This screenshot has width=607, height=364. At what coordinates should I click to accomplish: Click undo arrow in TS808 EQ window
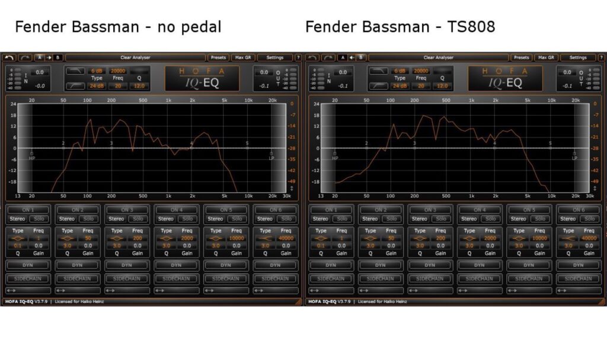312,58
